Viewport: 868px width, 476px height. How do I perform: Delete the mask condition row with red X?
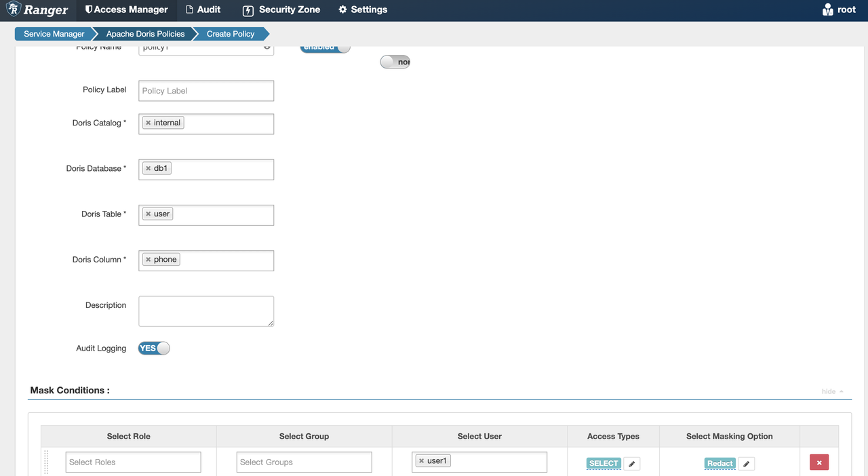[818, 462]
